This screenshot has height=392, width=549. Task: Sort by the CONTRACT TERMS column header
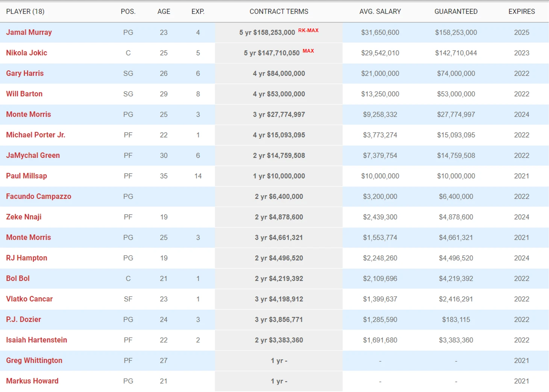point(279,12)
